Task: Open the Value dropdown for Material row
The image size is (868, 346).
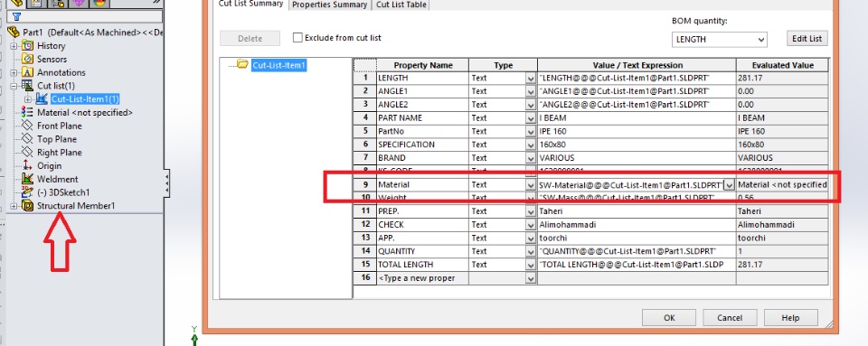Action: (730, 184)
